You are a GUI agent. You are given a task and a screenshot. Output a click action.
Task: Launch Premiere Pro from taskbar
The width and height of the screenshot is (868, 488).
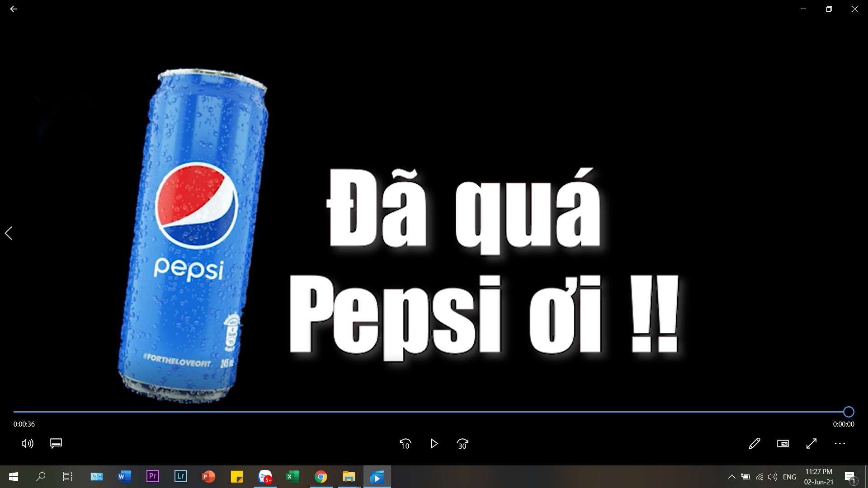pos(153,477)
